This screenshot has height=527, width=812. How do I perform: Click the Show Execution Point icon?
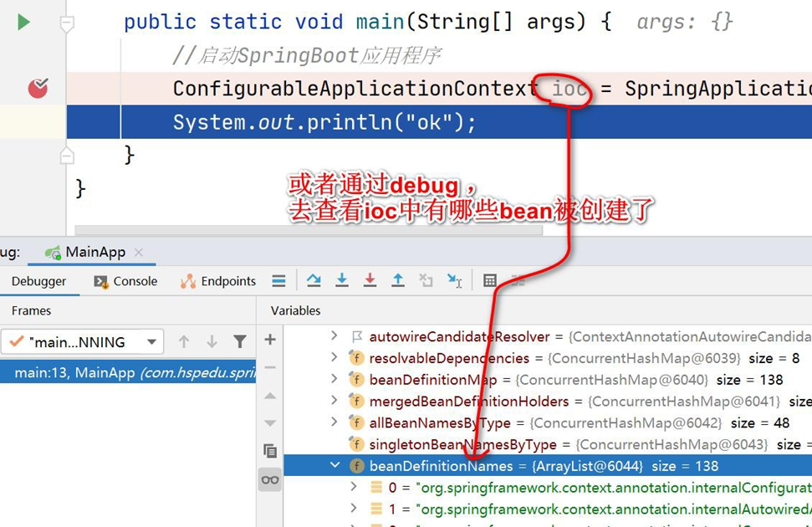pyautogui.click(x=279, y=281)
